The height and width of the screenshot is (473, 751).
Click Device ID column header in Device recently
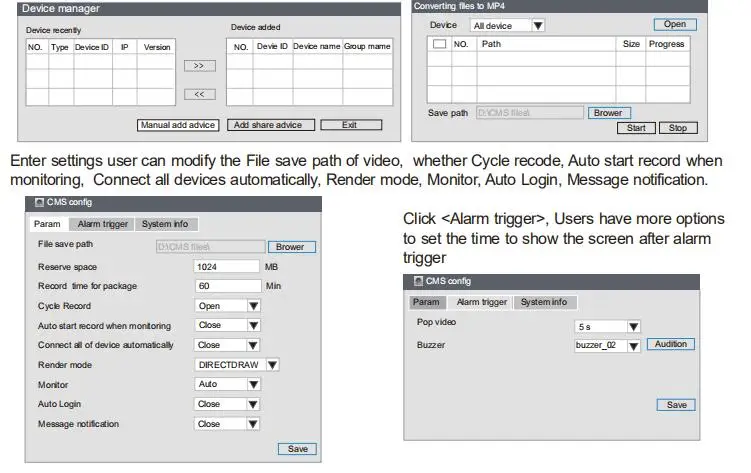tap(92, 47)
